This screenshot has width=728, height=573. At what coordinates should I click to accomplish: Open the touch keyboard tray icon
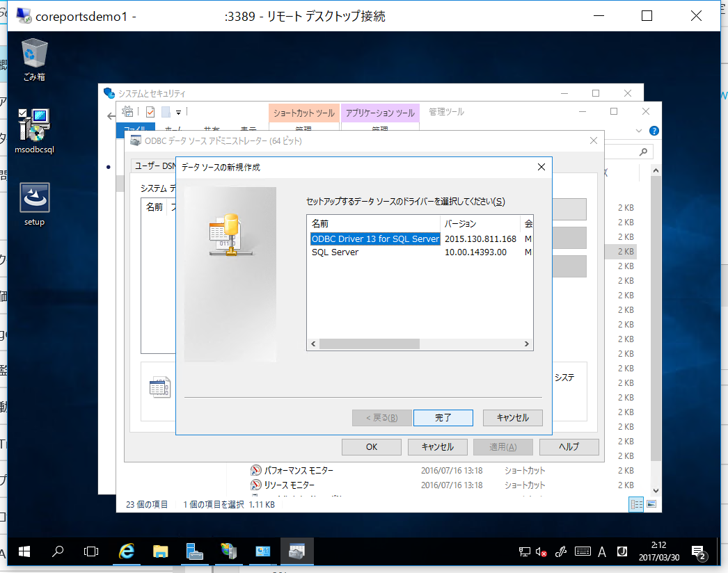583,551
